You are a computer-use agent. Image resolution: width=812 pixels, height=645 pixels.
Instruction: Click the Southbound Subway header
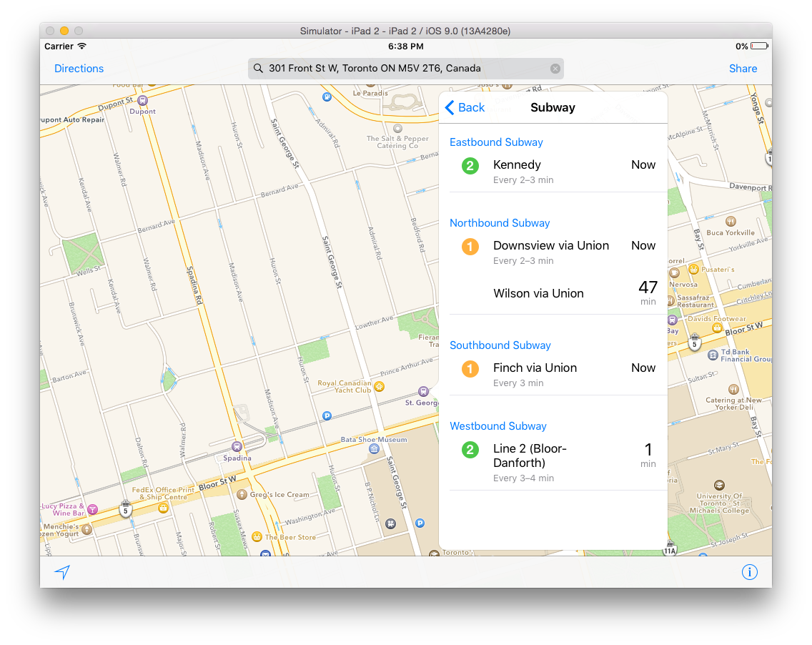pyautogui.click(x=500, y=345)
